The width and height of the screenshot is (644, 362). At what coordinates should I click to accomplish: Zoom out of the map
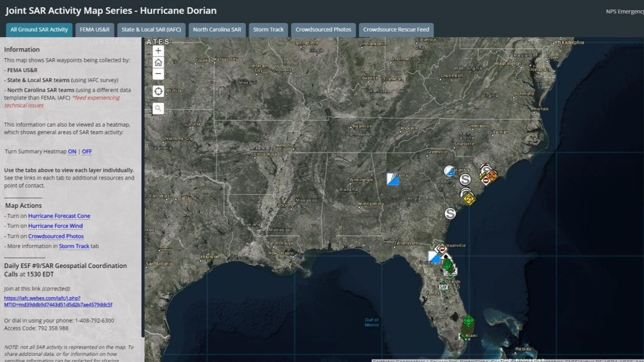[158, 74]
